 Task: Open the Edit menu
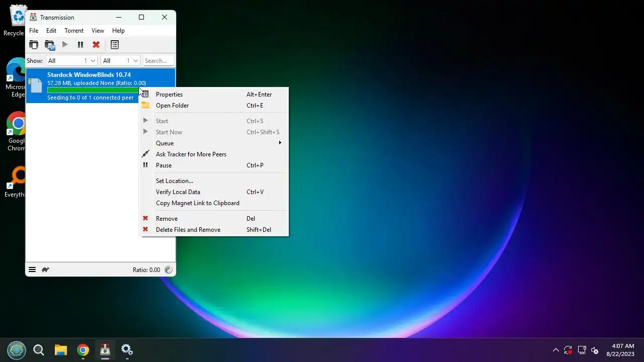51,31
